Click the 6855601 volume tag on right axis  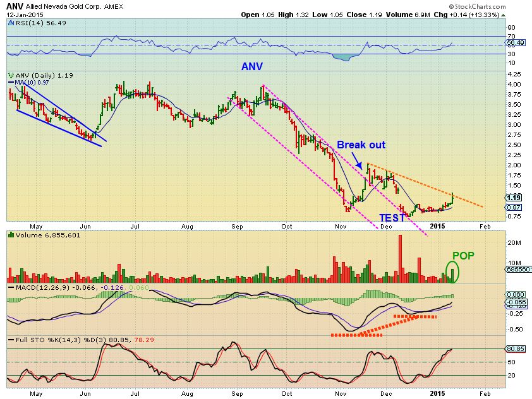[x=518, y=269]
